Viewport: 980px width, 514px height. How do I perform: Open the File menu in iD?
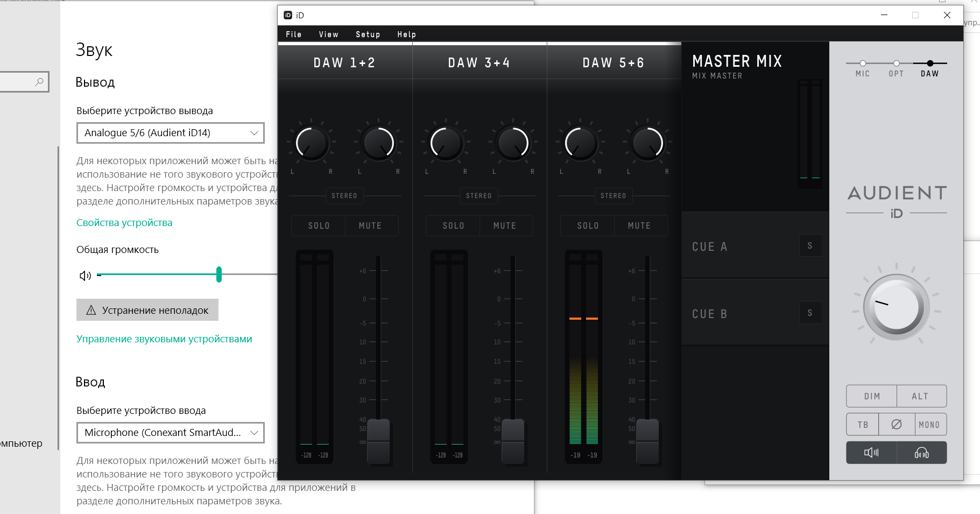(293, 34)
